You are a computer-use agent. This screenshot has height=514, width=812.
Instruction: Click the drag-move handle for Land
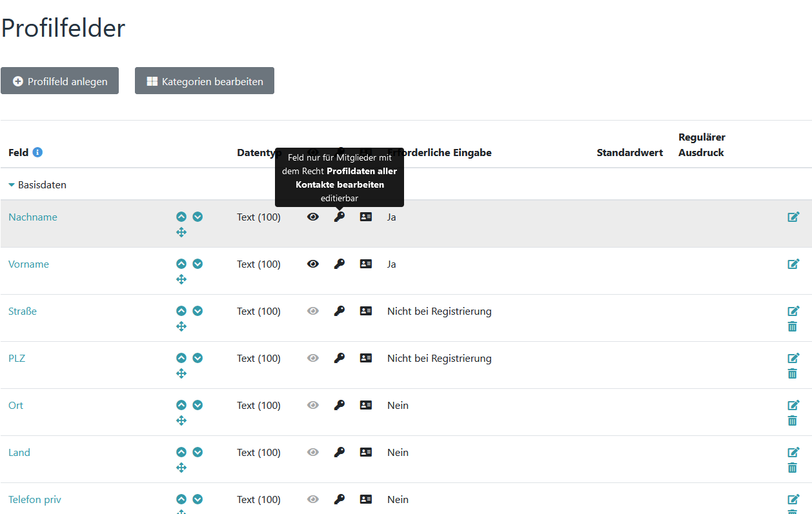pos(181,468)
